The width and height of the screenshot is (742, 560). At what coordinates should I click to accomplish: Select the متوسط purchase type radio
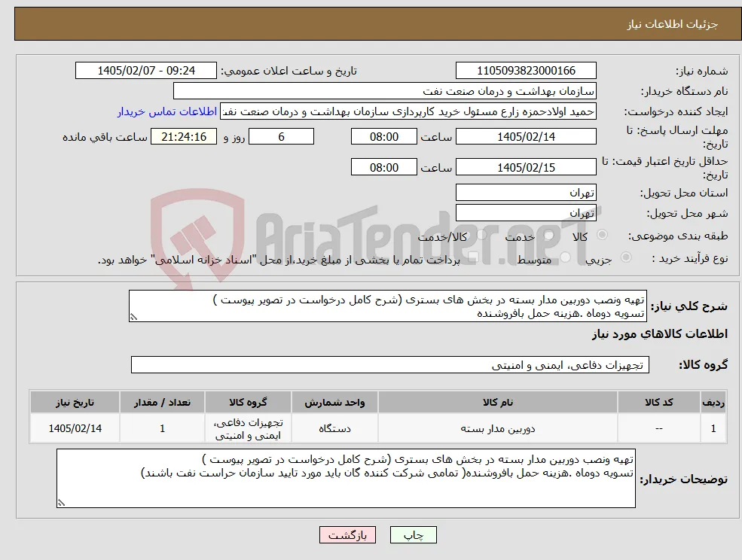click(565, 257)
